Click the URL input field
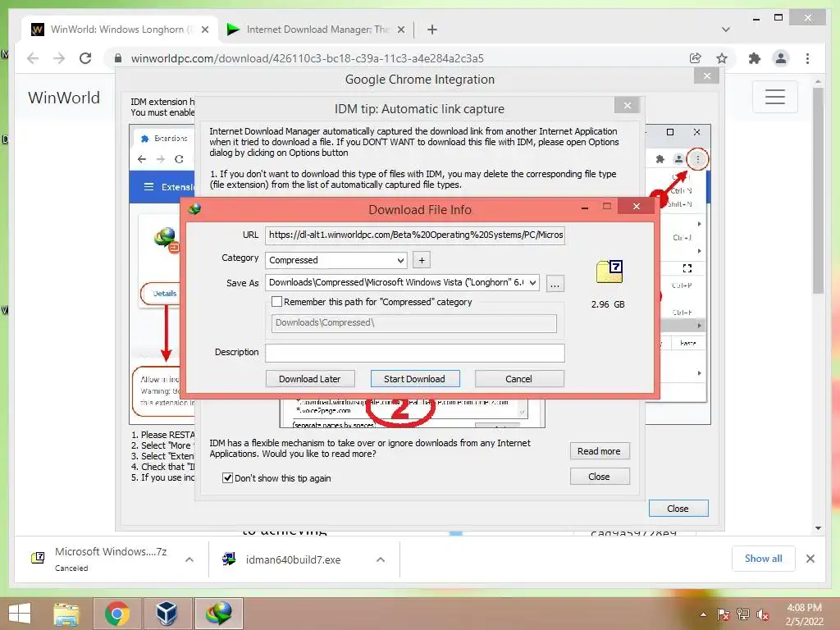840x630 pixels. pyautogui.click(x=414, y=235)
